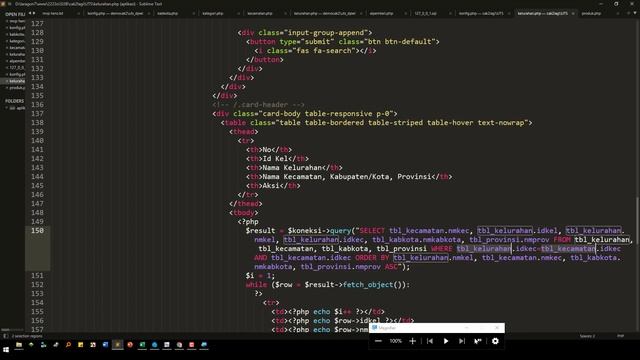This screenshot has width=640, height=360.
Task: Switch to kecamatan.php tab
Action: pyautogui.click(x=260, y=13)
